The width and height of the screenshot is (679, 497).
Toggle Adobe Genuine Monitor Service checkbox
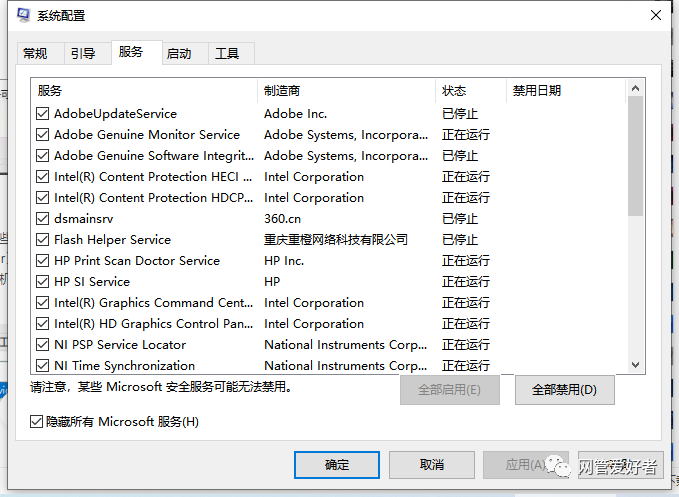(42, 135)
